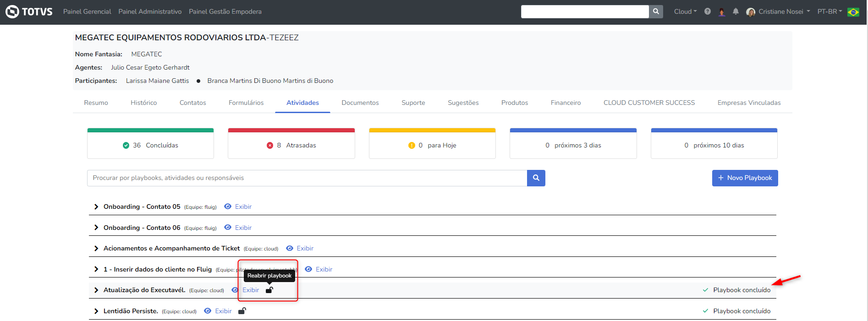
Task: Click Exibir link for Acompanhamento de Ticket
Action: click(305, 248)
